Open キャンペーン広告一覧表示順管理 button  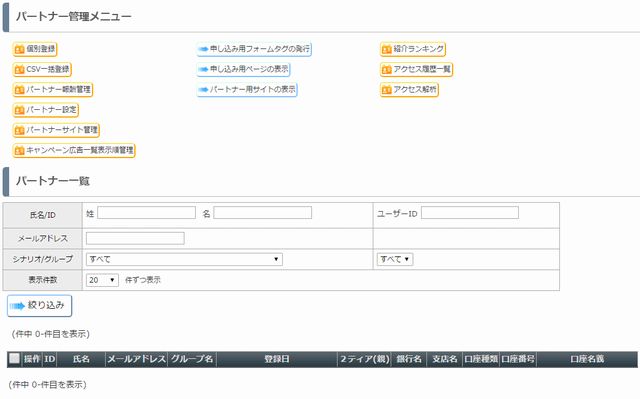(x=74, y=151)
